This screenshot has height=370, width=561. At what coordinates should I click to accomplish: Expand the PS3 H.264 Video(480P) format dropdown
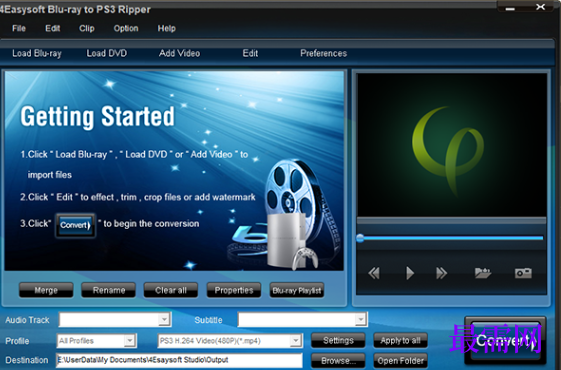pos(295,341)
